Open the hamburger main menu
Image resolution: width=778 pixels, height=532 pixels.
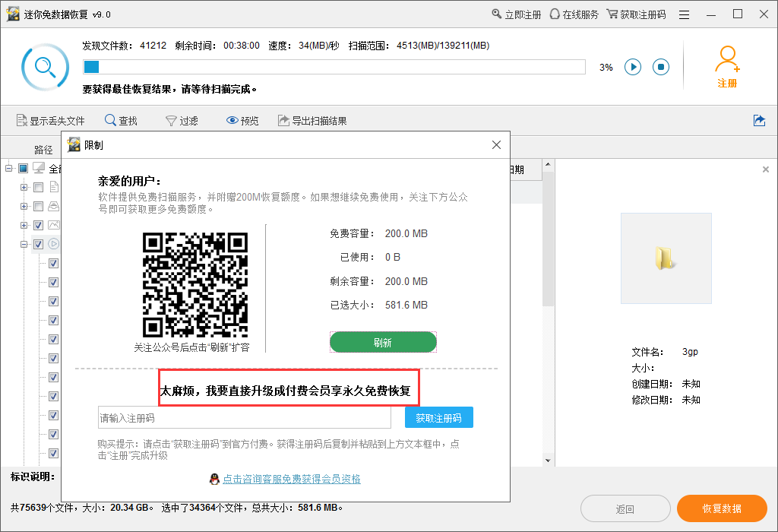(x=685, y=15)
